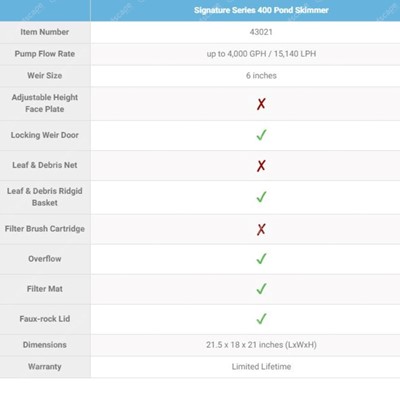Click the green checkmark for Locking Weir Door
Image resolution: width=400 pixels, height=400 pixels.
click(261, 135)
